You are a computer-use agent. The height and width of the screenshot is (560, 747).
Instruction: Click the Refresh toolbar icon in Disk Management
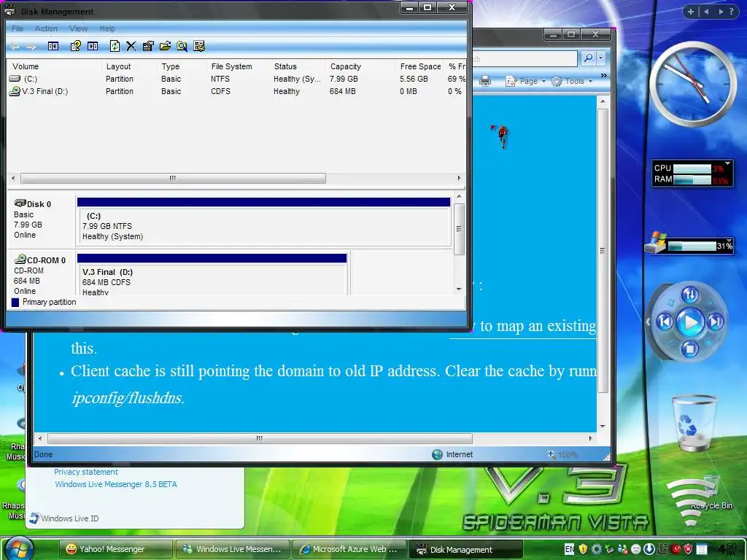click(115, 46)
